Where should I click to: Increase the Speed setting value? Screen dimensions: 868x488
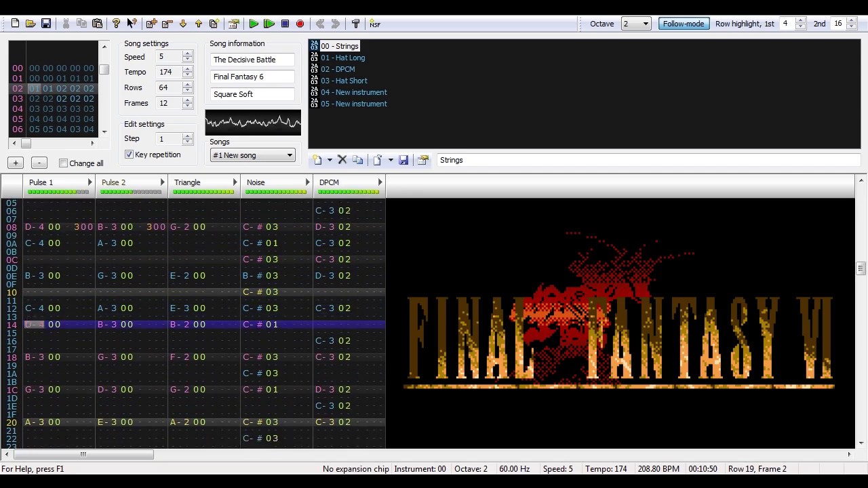click(188, 54)
